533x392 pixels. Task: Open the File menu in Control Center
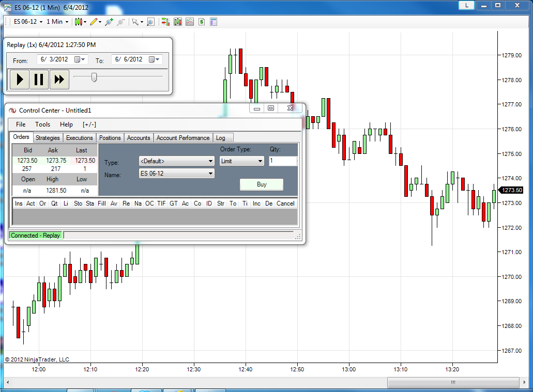pyautogui.click(x=21, y=124)
